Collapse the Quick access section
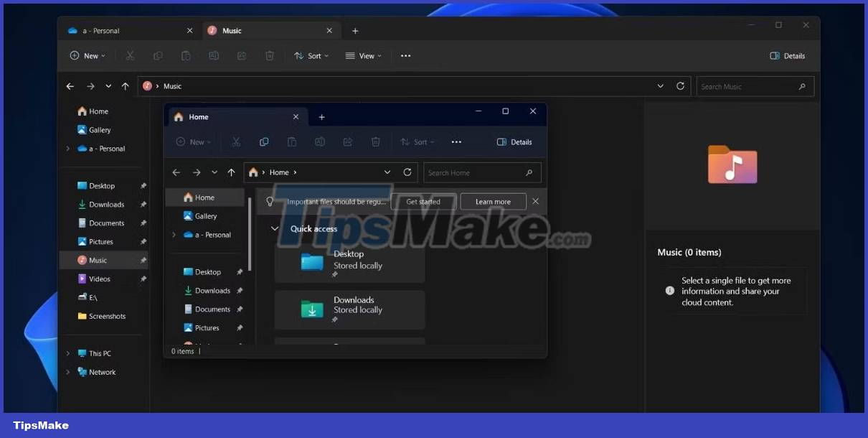This screenshot has height=438, width=868. coord(274,228)
